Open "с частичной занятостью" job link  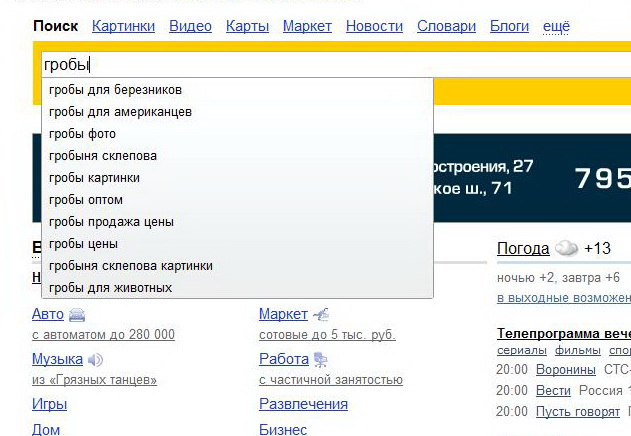(x=330, y=380)
